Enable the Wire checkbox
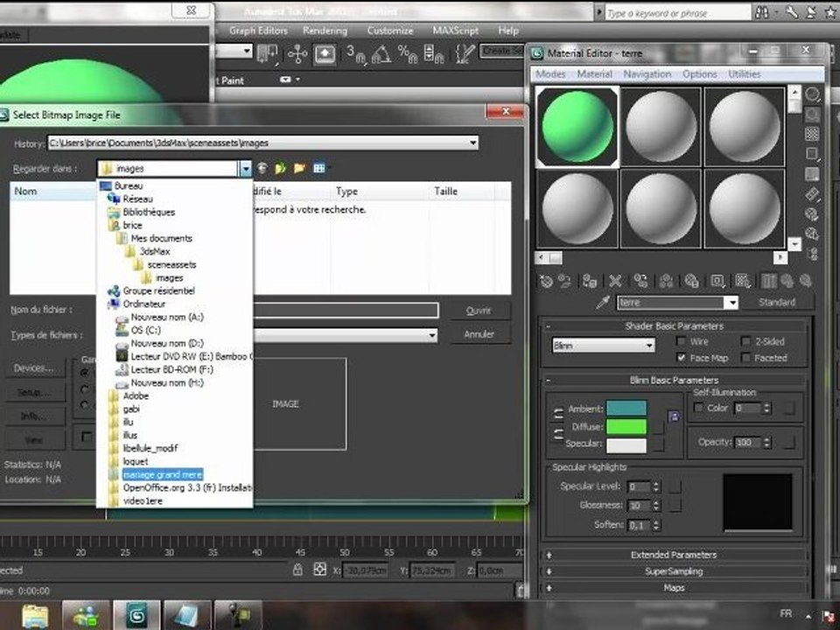840x630 pixels. point(681,341)
